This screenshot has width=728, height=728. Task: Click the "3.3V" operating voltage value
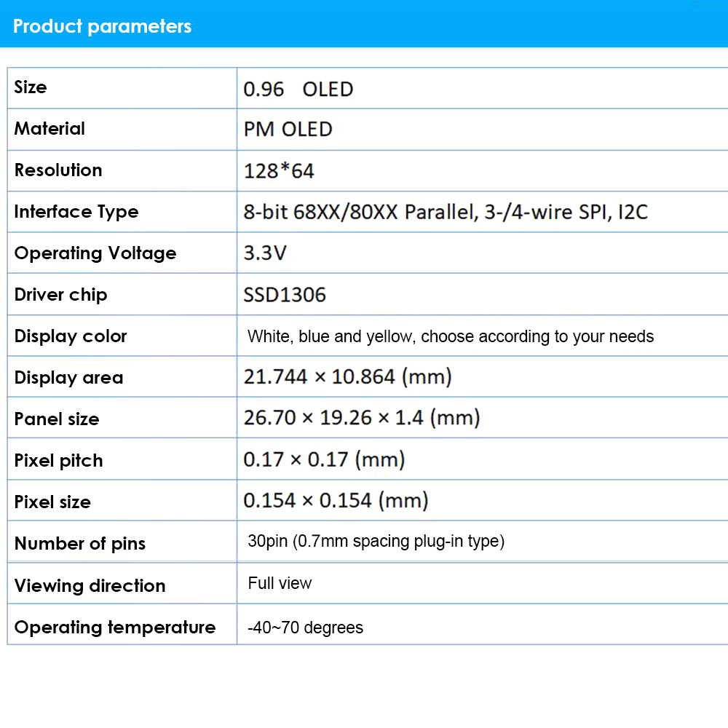click(265, 253)
